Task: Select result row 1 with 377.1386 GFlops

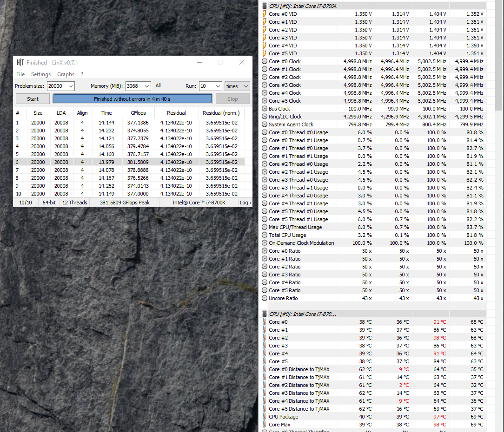Action: click(129, 122)
